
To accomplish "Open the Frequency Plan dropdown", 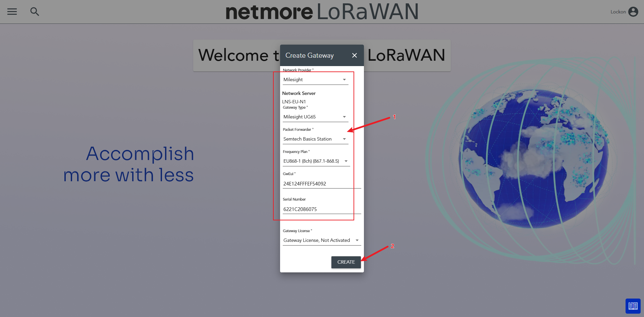I will pyautogui.click(x=316, y=161).
